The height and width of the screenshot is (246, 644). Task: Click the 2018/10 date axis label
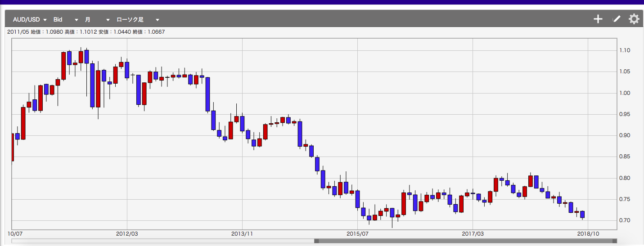(x=588, y=234)
